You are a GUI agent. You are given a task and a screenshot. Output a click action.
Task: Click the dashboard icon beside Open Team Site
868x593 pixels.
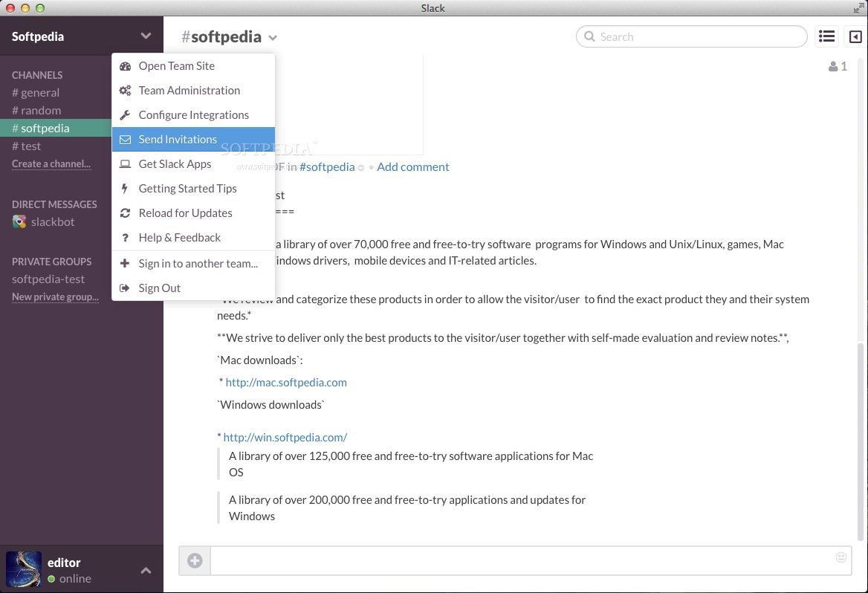point(125,66)
